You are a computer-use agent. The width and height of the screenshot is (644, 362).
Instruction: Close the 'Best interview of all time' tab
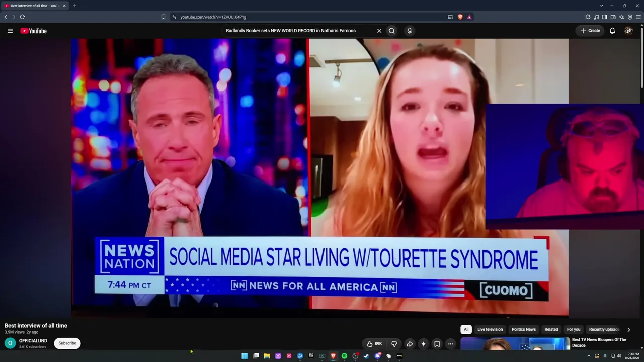64,6
